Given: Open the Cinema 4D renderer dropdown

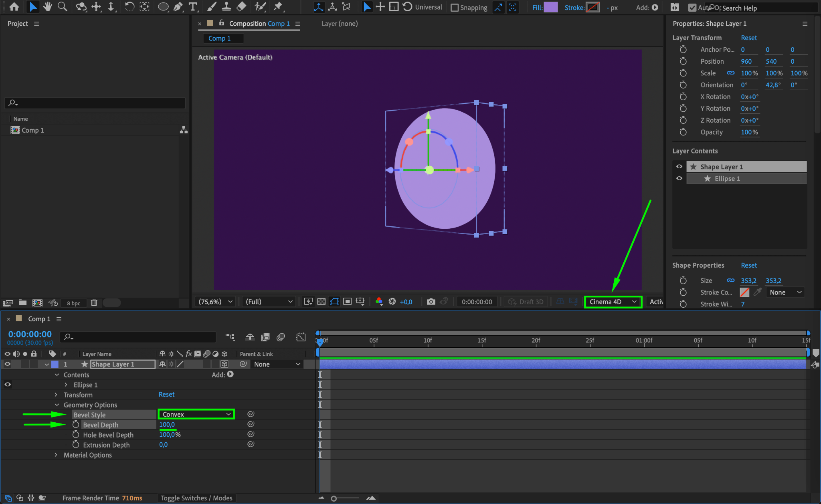Looking at the screenshot, I should [613, 302].
